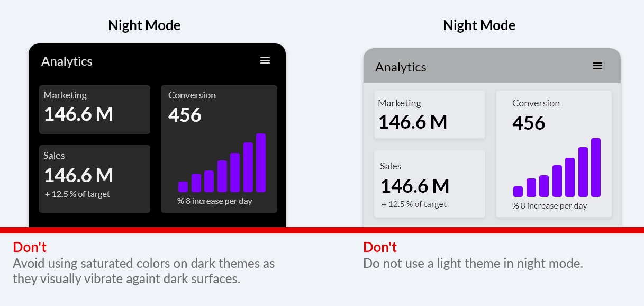The image size is (644, 306).
Task: Click the tallest purple bar in dark chart
Action: (261, 163)
